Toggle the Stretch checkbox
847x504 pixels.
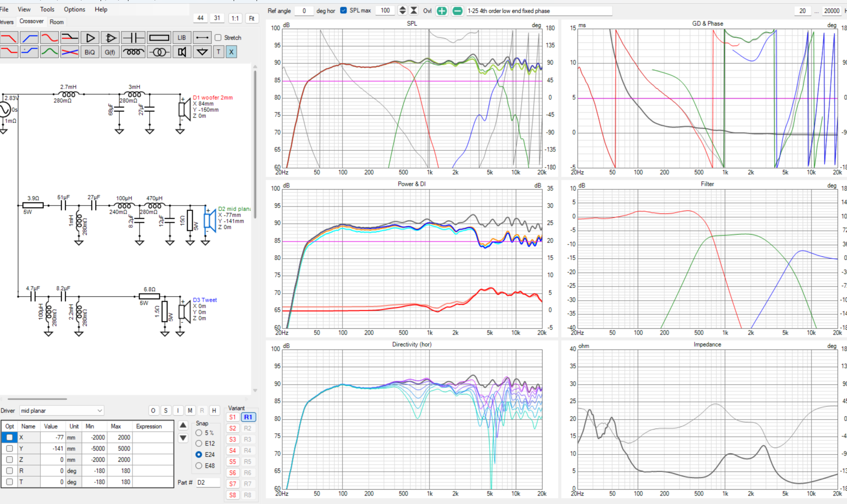click(x=218, y=38)
